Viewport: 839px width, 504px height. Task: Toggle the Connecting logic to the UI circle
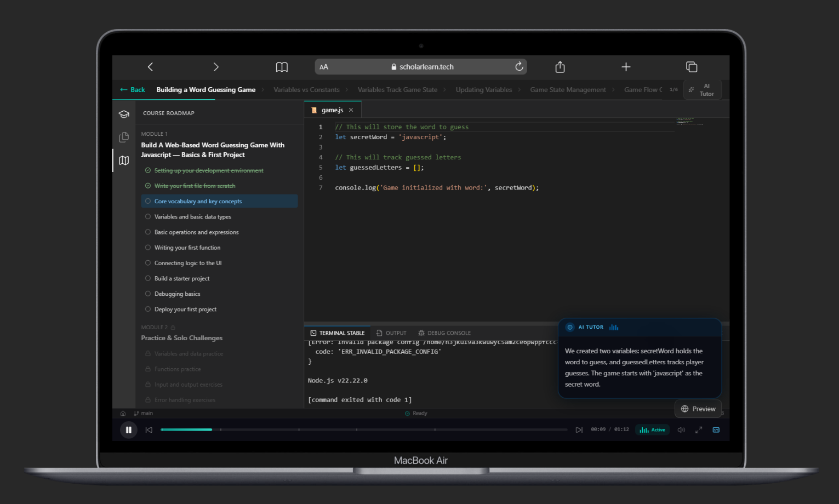click(148, 263)
